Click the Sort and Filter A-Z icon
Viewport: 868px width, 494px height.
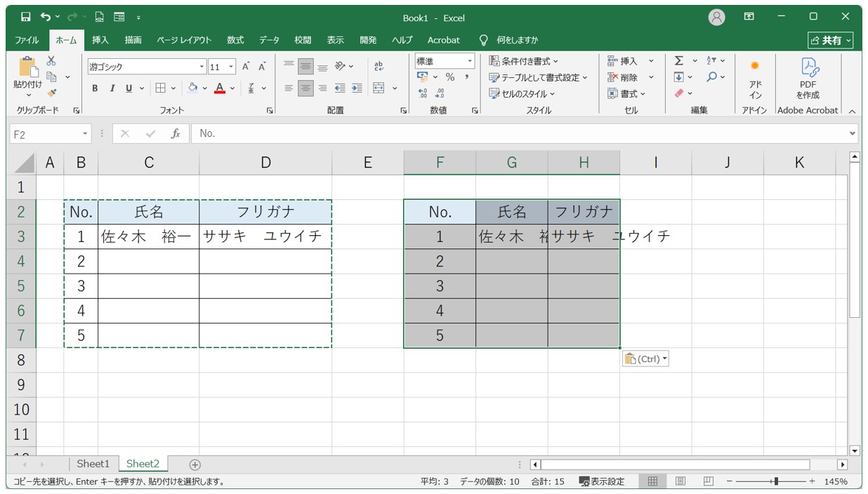point(711,61)
